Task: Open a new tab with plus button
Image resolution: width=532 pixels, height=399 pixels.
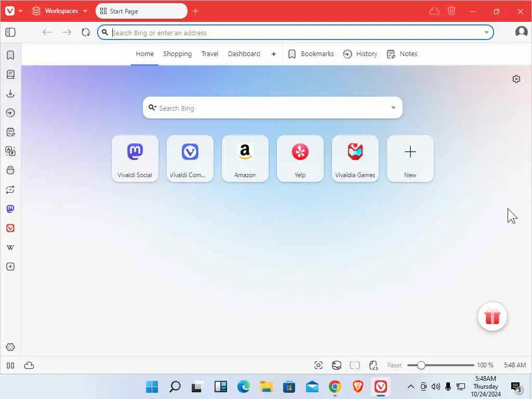Action: (195, 11)
